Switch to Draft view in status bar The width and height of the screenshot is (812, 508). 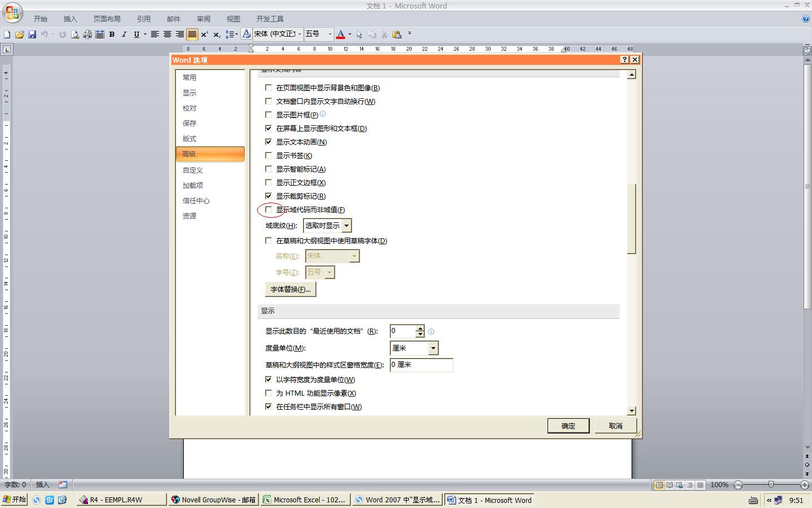[x=700, y=485]
